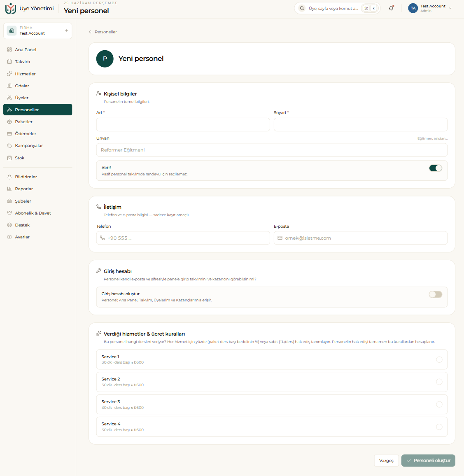Click the Ana Panel dashboard icon

point(9,49)
